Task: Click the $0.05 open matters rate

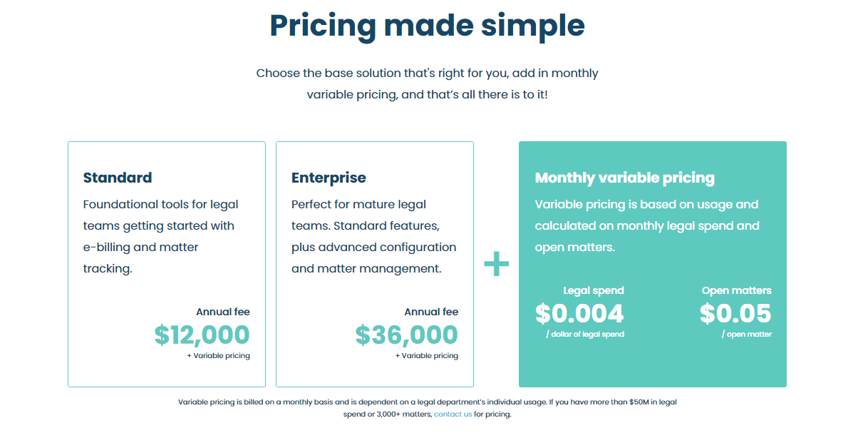Action: (735, 313)
